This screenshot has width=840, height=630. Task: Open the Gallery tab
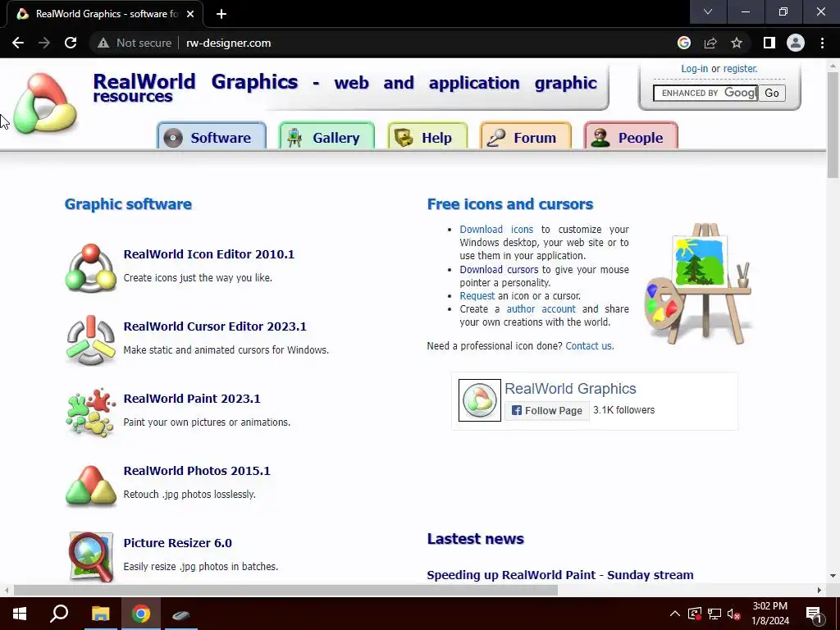coord(326,137)
